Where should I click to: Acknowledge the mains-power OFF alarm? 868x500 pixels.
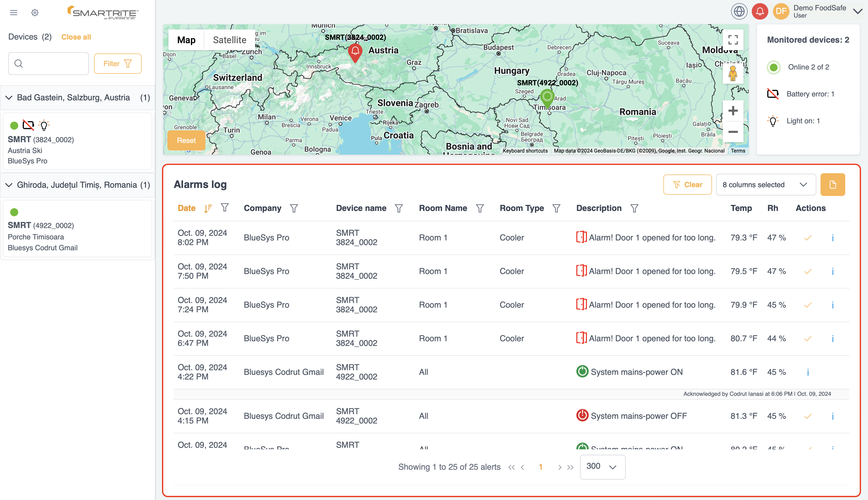(808, 416)
